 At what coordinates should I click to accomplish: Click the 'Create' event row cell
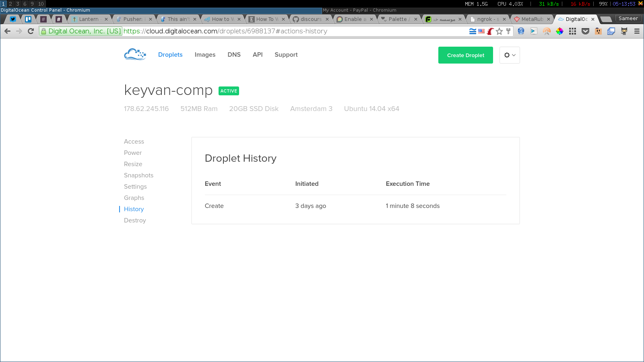pyautogui.click(x=214, y=206)
